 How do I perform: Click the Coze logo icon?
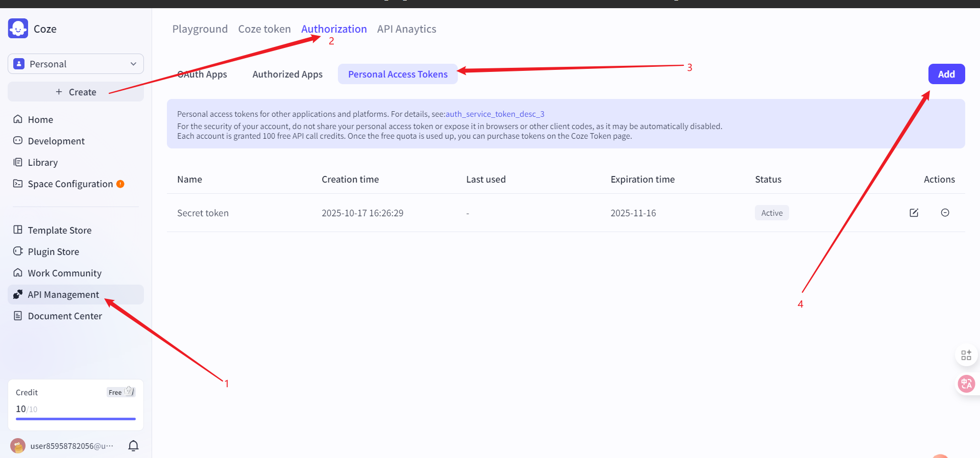(x=18, y=29)
